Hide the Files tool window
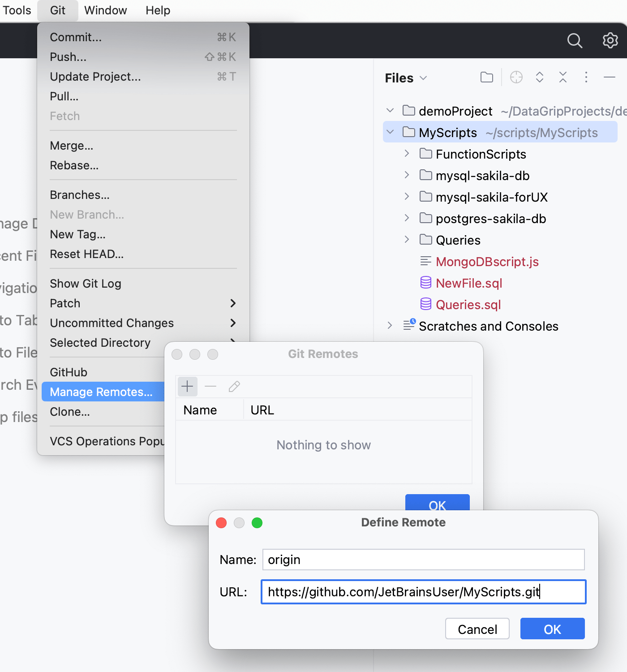627x672 pixels. pyautogui.click(x=610, y=77)
